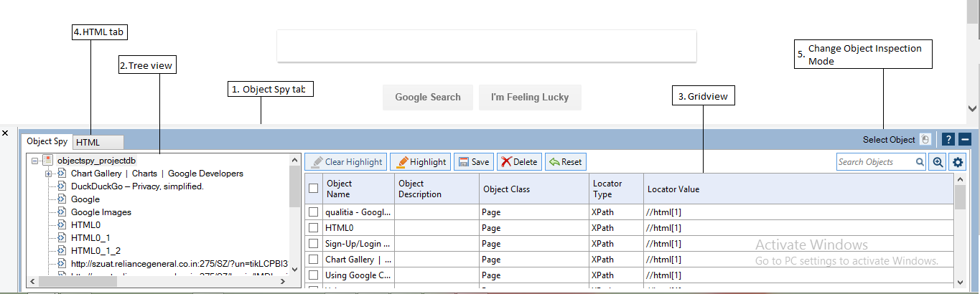Image resolution: width=980 pixels, height=294 pixels.
Task: Expand the Chart Gallery tree node
Action: 48,174
